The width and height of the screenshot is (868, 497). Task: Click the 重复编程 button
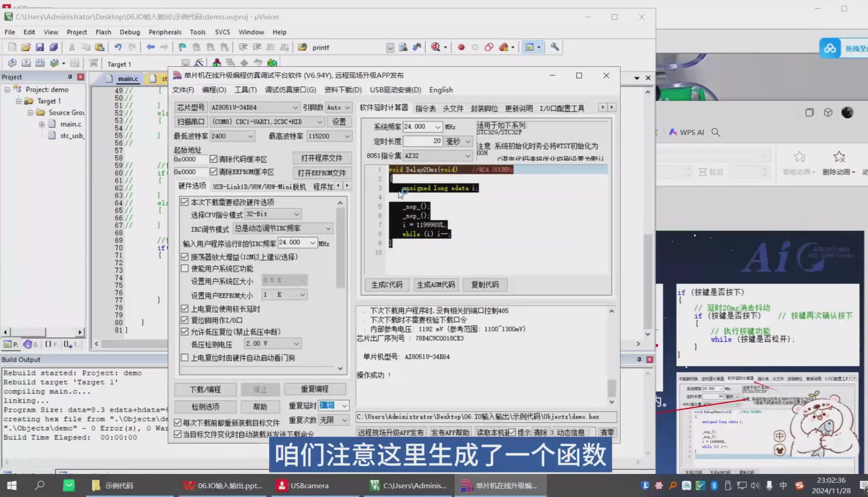click(315, 389)
